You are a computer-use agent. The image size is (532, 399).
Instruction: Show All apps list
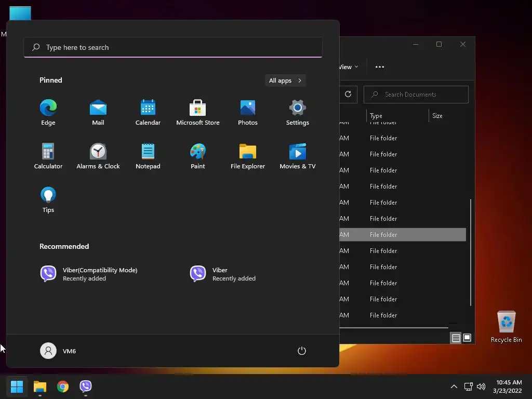[285, 81]
